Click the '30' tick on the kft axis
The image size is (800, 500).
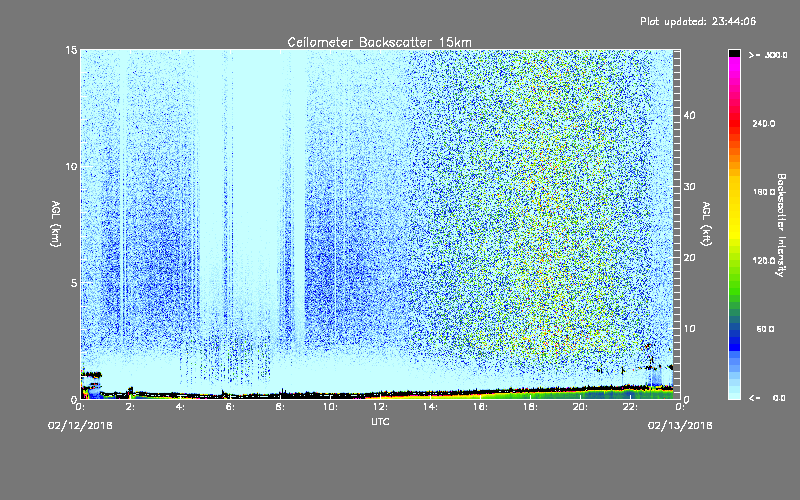tap(689, 187)
